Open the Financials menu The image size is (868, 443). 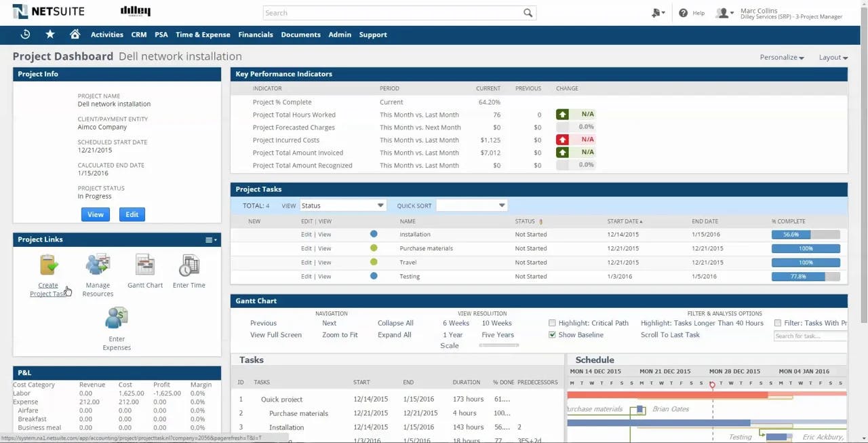point(256,35)
